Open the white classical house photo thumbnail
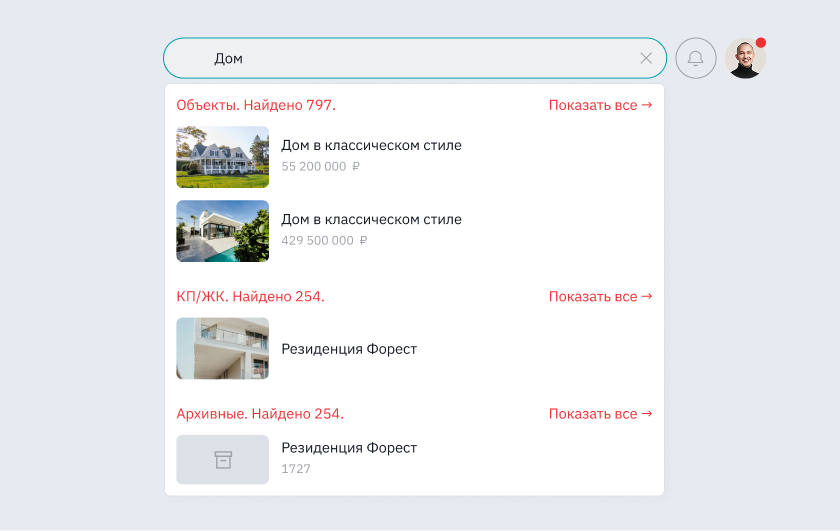This screenshot has width=840, height=531. [223, 157]
